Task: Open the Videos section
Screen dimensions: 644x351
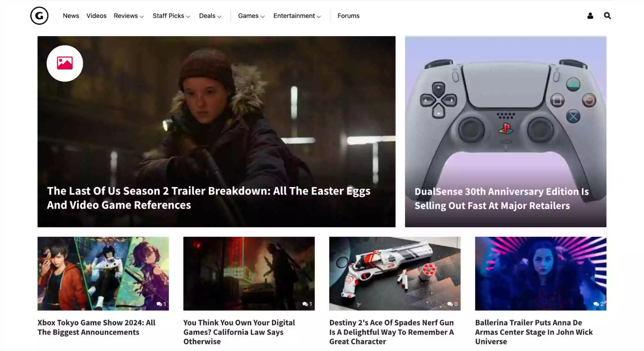Action: point(96,15)
